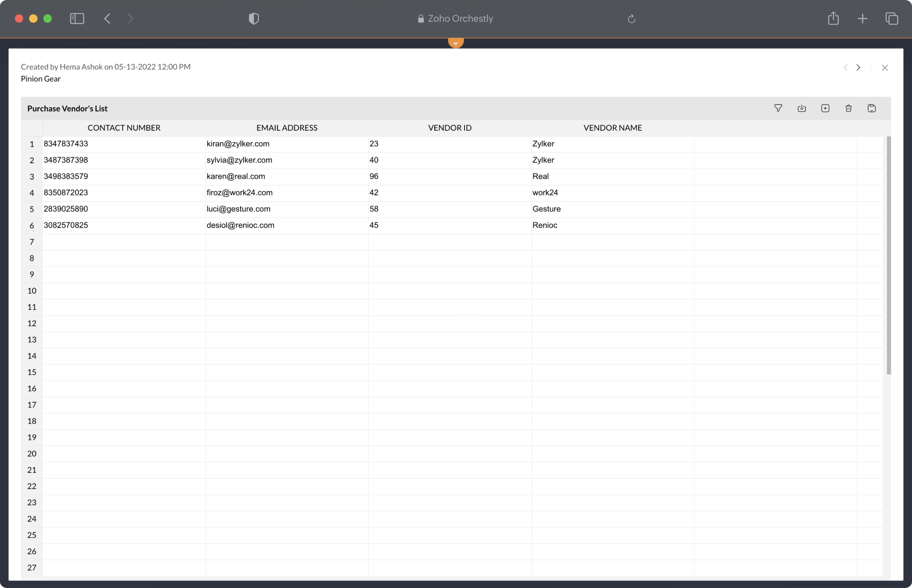Select cell with contact 8347837433

[x=124, y=144]
